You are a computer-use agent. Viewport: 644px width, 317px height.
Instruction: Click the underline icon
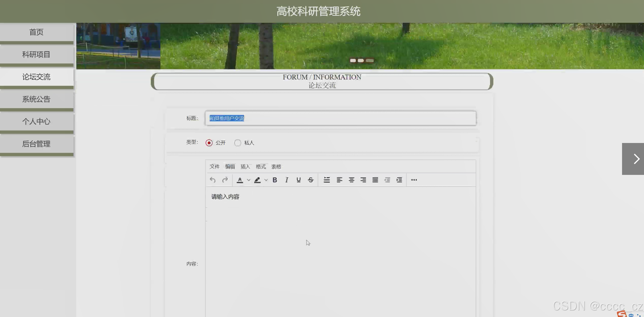pyautogui.click(x=298, y=180)
